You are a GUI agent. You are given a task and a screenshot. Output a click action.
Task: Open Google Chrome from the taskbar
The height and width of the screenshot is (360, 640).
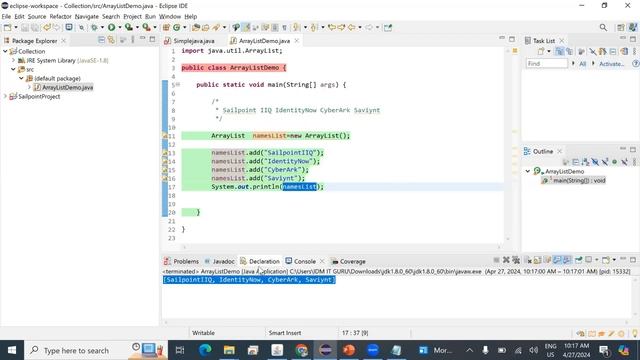click(301, 350)
